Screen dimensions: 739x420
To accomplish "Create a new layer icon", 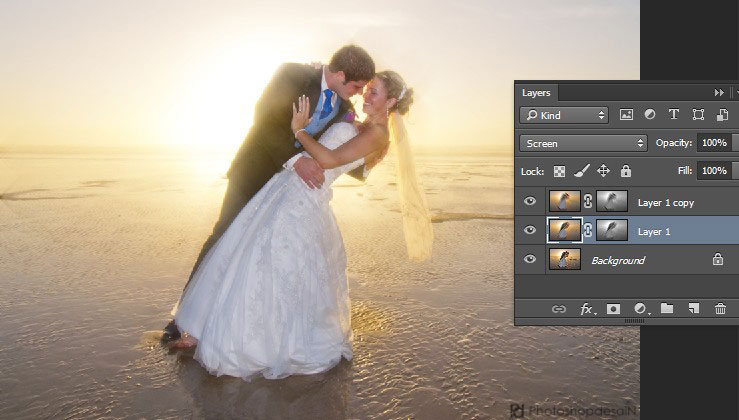I will coord(693,309).
